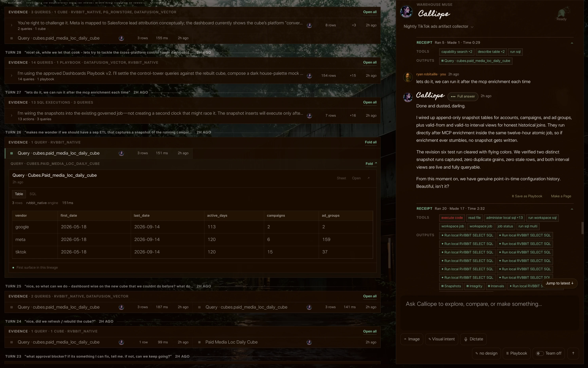This screenshot has height=368, width=588.
Task: Click the chat panel scrollbar thumb
Action: tap(582, 228)
